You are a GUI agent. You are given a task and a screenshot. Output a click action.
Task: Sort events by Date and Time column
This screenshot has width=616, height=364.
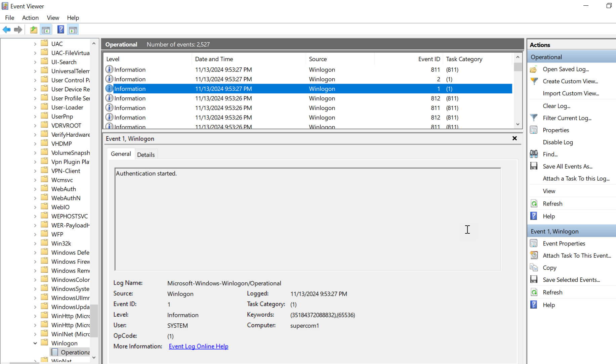coord(214,59)
